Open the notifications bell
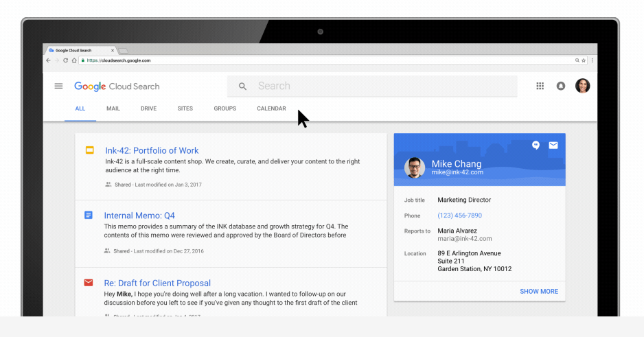This screenshot has width=644, height=337. tap(561, 86)
